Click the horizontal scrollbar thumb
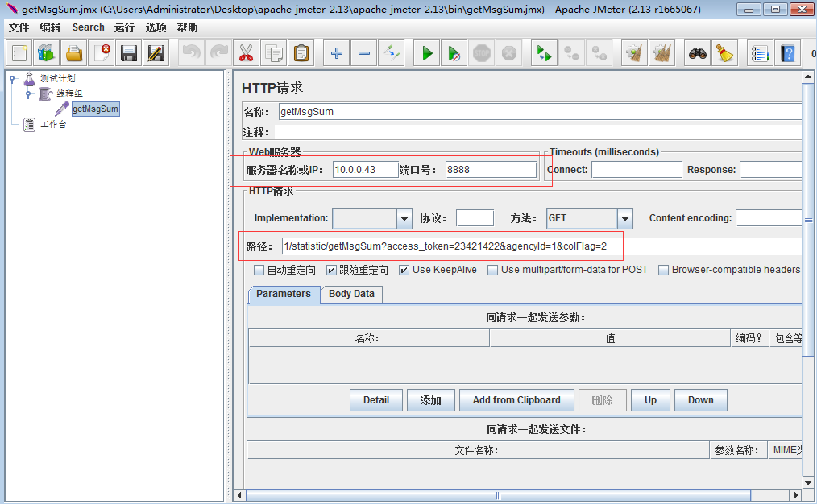The width and height of the screenshot is (817, 504). (x=498, y=495)
